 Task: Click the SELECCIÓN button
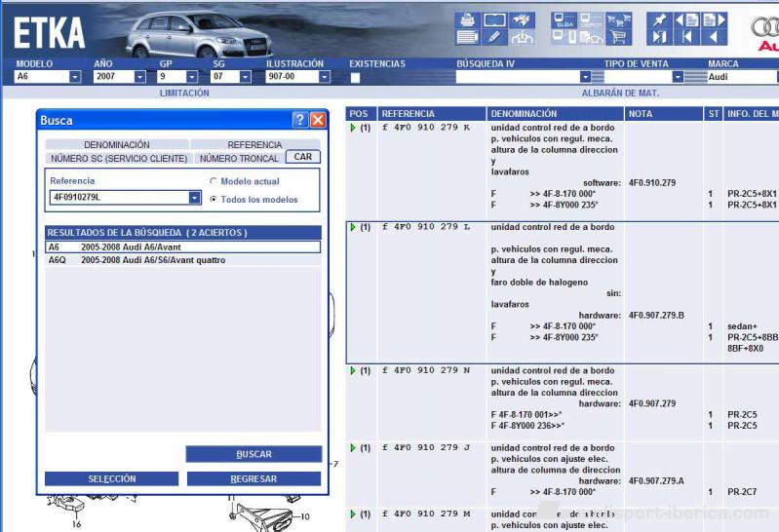(x=111, y=478)
